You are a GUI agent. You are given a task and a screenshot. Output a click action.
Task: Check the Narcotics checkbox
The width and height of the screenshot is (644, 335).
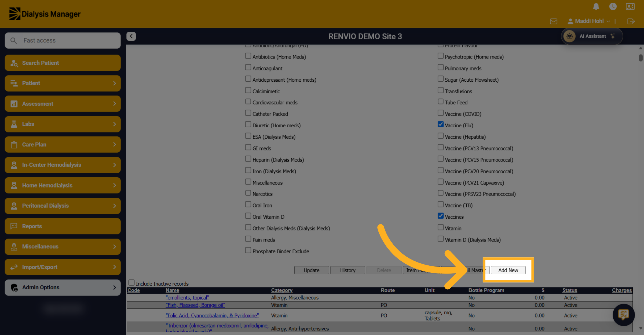pyautogui.click(x=248, y=193)
